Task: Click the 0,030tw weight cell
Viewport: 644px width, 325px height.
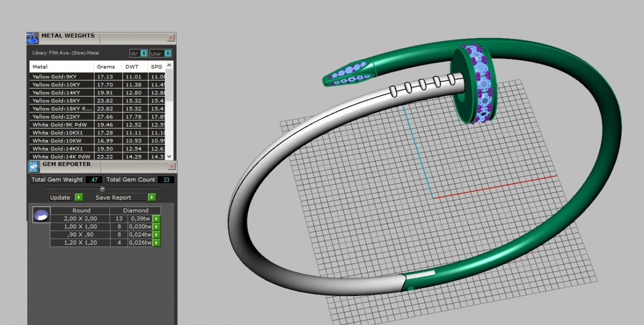Action: (x=140, y=227)
